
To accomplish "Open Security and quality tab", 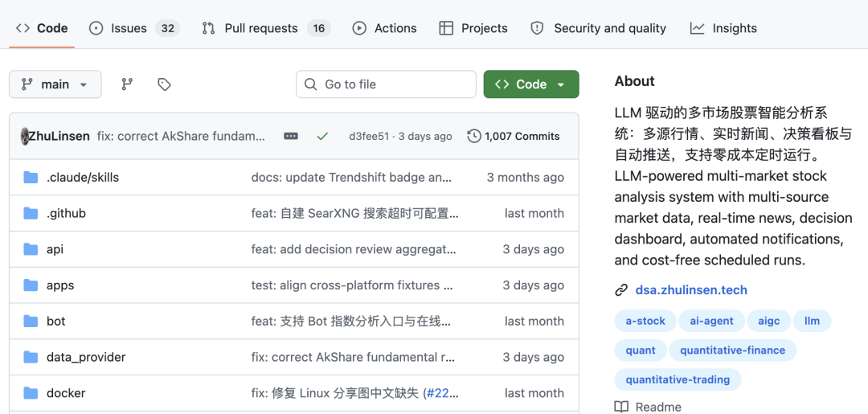I will pyautogui.click(x=599, y=28).
